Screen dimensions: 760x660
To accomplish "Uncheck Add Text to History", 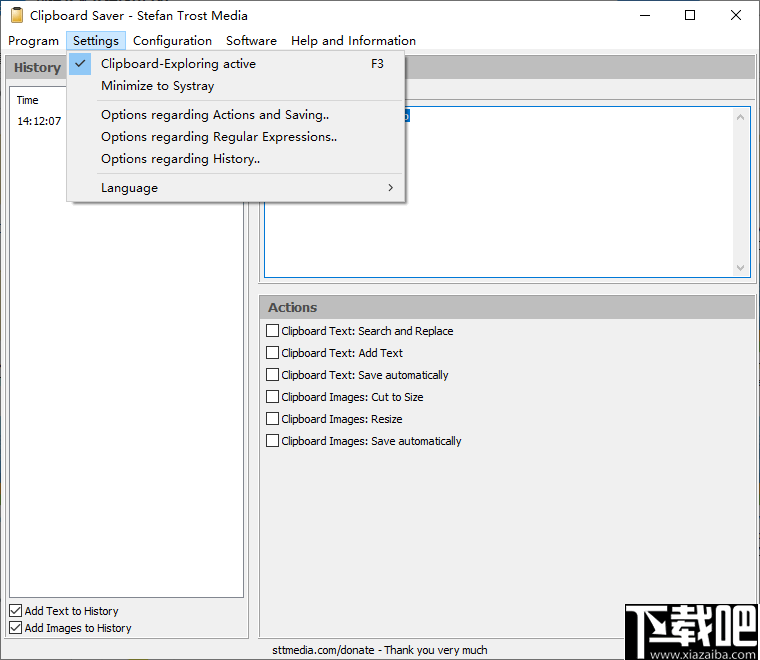I will [16, 611].
